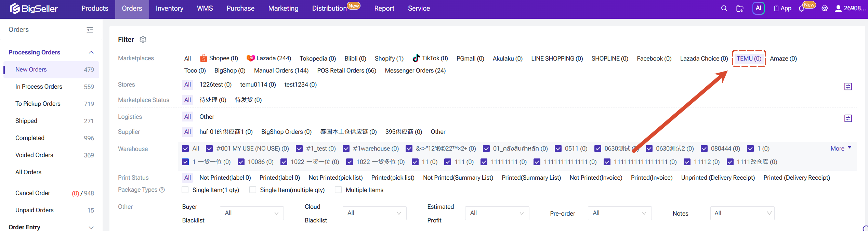Open the Purchase menu

pos(240,9)
